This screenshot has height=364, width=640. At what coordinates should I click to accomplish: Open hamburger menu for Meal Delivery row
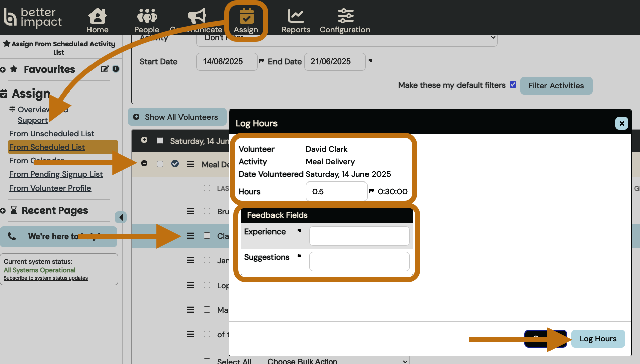point(191,164)
